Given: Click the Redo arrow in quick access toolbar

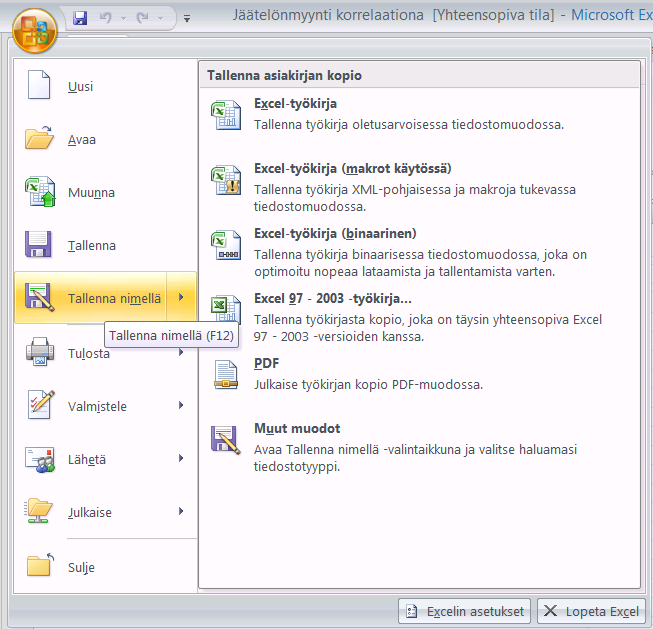Looking at the screenshot, I should tap(143, 18).
